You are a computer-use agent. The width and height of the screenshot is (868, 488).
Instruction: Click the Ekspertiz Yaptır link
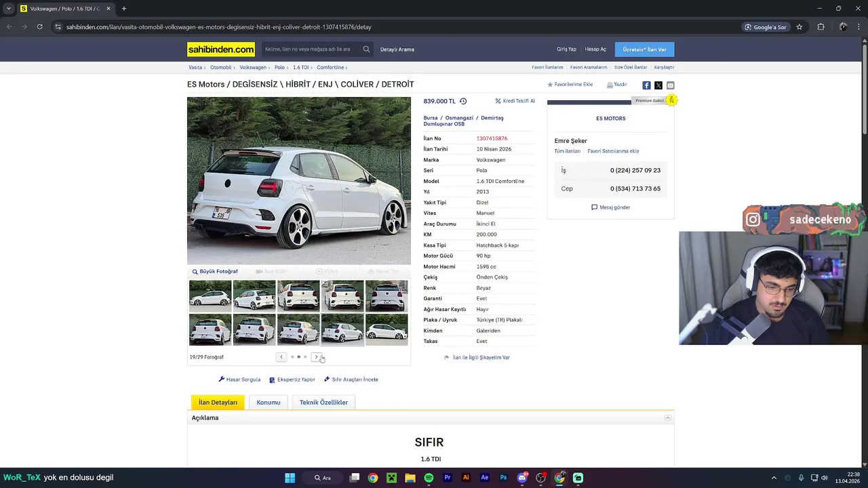click(292, 380)
